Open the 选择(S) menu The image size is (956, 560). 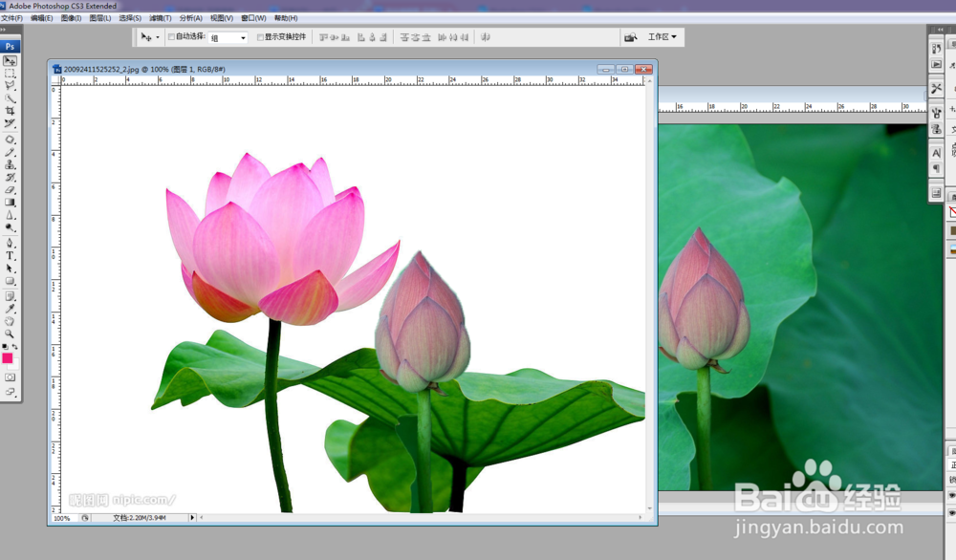pos(130,18)
